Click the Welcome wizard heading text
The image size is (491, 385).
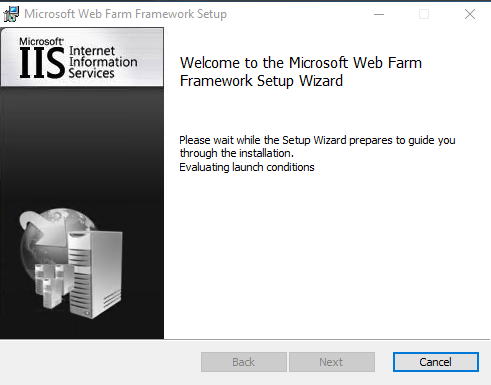click(301, 72)
